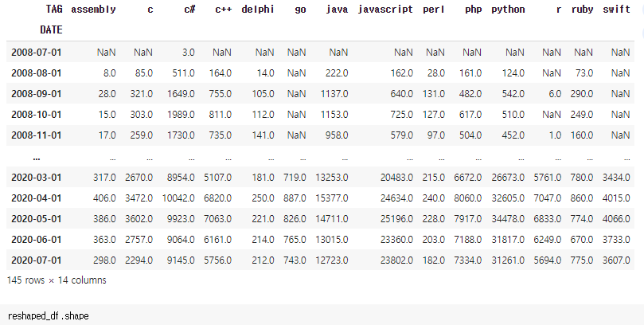Click the reshaped_df.shape code cell
This screenshot has width=644, height=325.
click(322, 315)
